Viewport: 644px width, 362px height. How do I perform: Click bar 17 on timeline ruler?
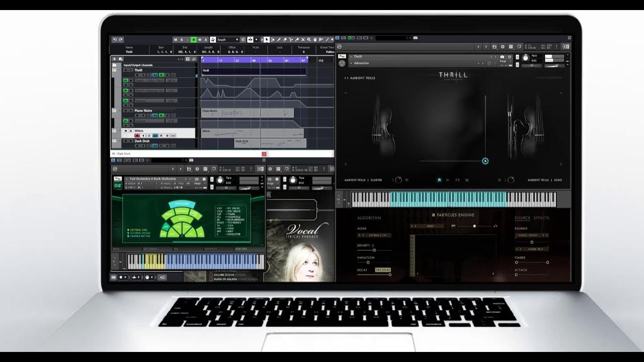coord(220,60)
